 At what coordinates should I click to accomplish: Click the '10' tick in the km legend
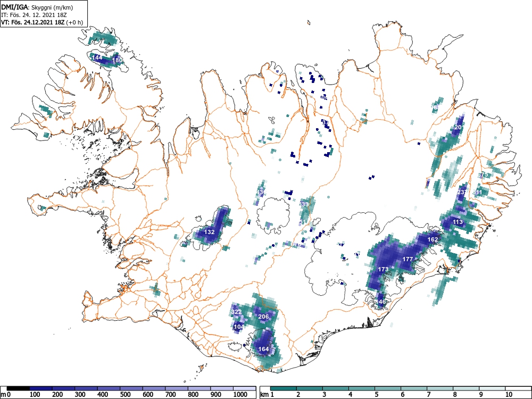(x=508, y=395)
